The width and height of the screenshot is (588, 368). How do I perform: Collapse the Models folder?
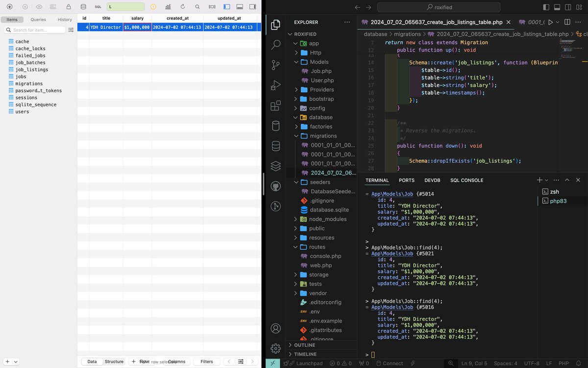(296, 62)
